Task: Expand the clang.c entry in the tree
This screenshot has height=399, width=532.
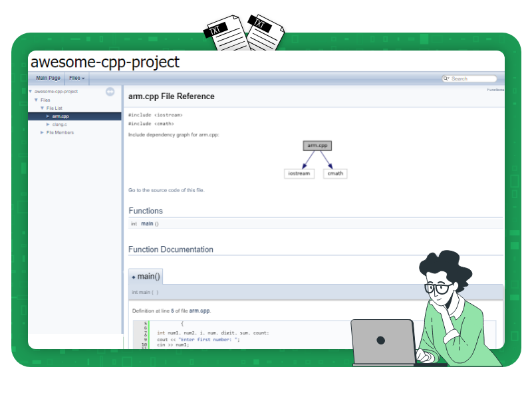Action: [x=48, y=124]
